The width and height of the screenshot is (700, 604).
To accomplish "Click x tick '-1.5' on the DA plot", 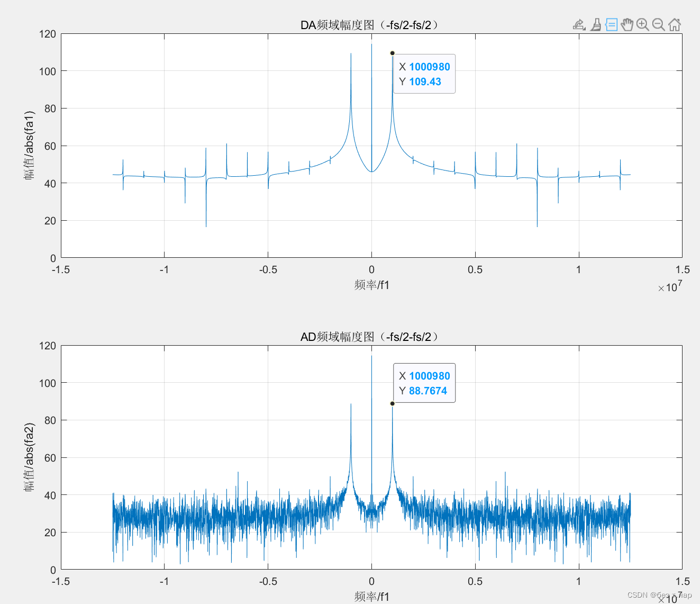I will [x=61, y=269].
